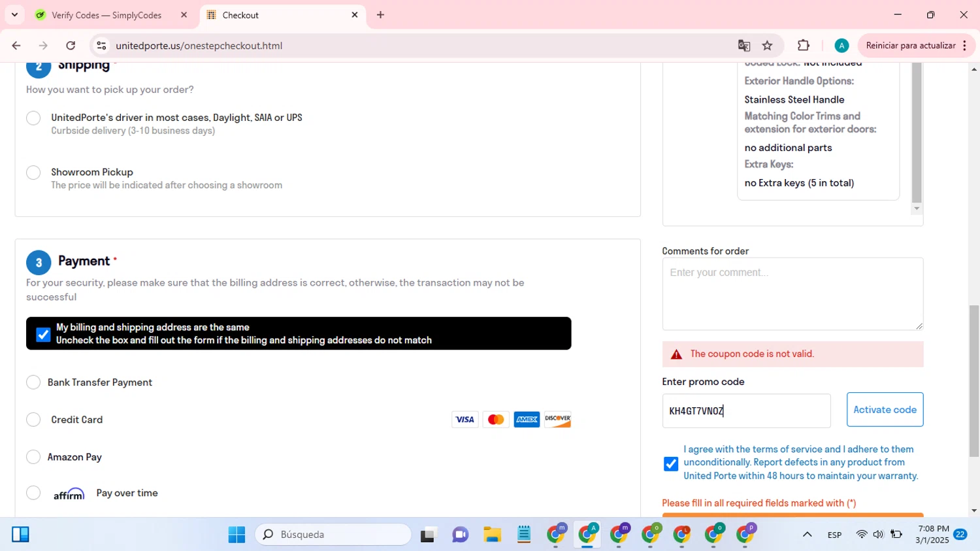The height and width of the screenshot is (551, 980).
Task: Open Wi-Fi network settings in tray
Action: coord(862,535)
